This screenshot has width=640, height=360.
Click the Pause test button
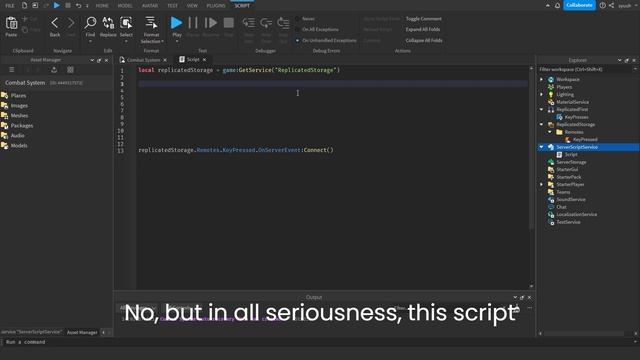pyautogui.click(x=193, y=22)
